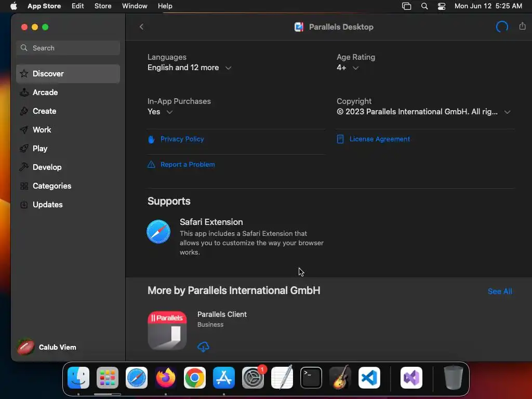Click the Spotlight search icon in menu bar
This screenshot has height=399, width=532.
tap(424, 6)
